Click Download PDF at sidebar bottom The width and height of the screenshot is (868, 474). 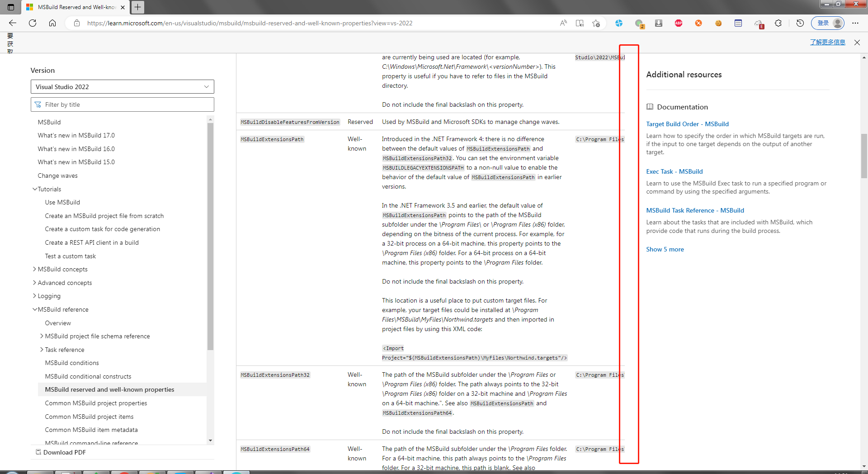pyautogui.click(x=64, y=452)
